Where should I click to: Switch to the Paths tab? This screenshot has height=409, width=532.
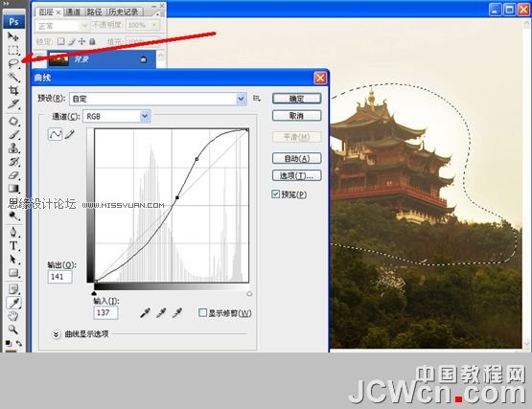(x=95, y=12)
